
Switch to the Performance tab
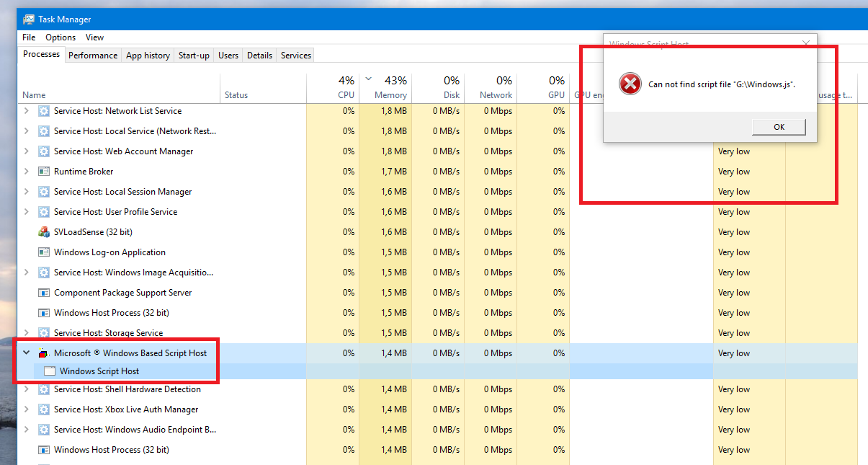click(93, 56)
